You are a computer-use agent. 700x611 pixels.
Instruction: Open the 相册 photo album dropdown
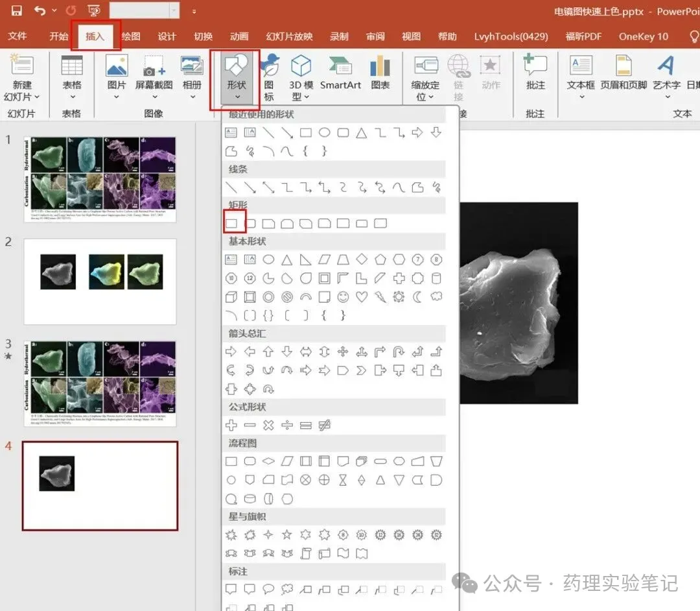coord(192,78)
